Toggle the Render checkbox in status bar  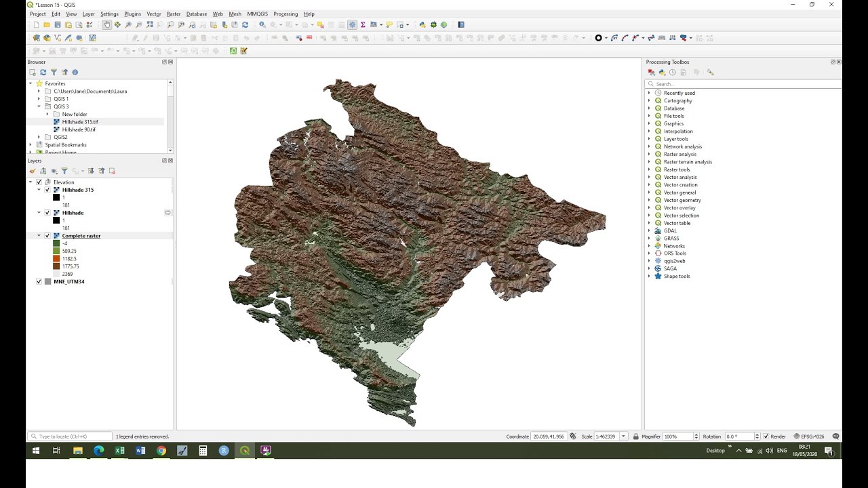point(766,436)
